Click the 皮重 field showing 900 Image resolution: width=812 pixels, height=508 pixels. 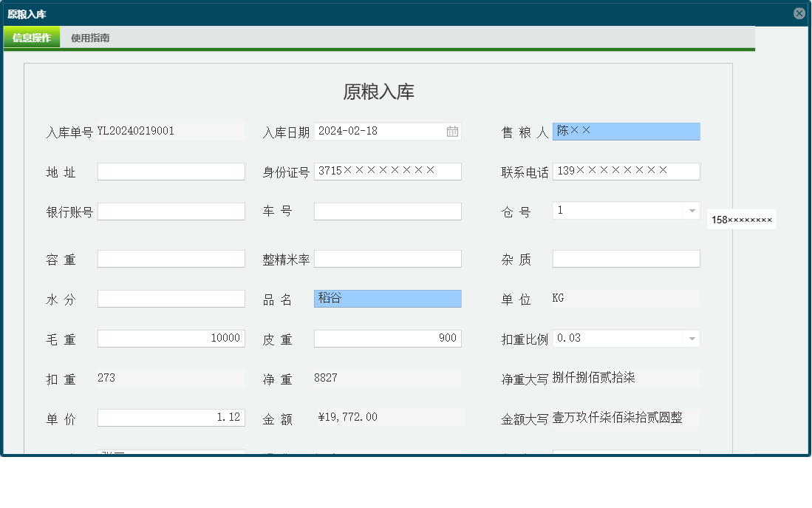coord(387,338)
